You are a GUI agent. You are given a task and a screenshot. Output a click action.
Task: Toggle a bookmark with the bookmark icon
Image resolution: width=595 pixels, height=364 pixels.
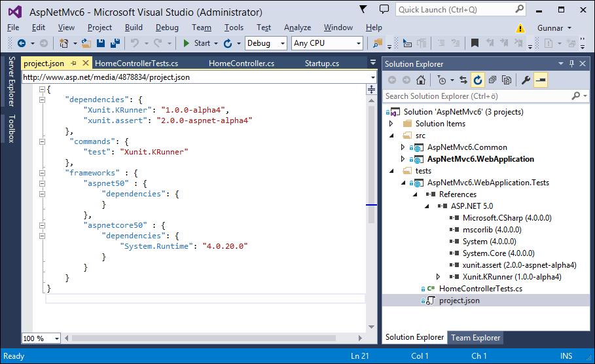pyautogui.click(x=475, y=43)
